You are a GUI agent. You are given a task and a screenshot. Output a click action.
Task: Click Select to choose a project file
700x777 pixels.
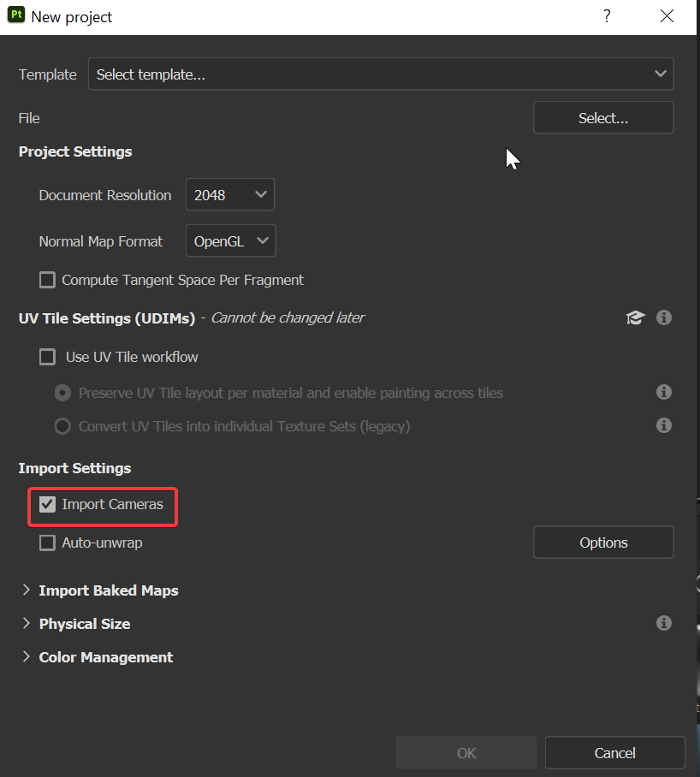coord(603,117)
